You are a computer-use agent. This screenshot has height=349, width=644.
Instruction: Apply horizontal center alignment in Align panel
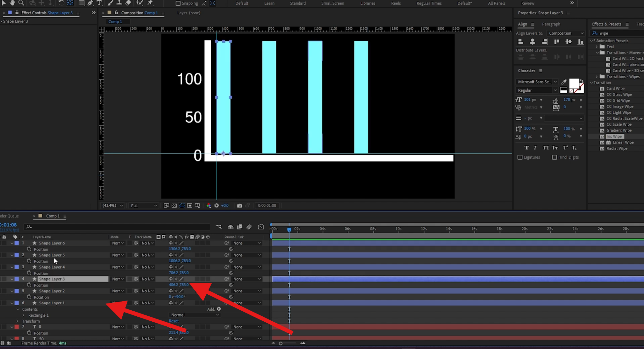click(533, 41)
